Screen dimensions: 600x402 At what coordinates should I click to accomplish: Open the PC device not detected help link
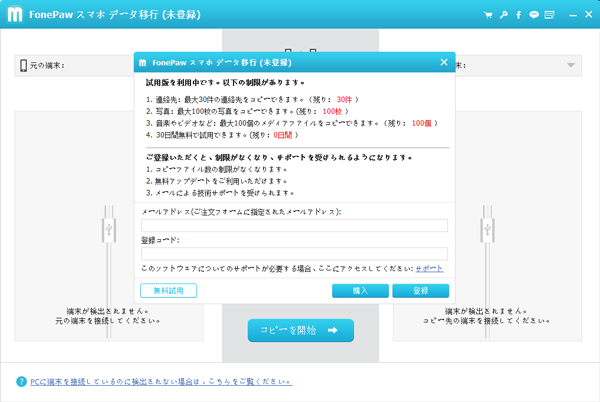click(x=161, y=382)
